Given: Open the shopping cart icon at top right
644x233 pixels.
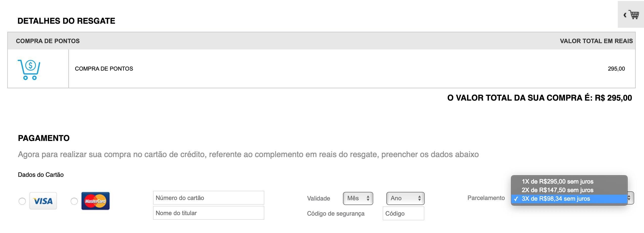Looking at the screenshot, I should 634,15.
